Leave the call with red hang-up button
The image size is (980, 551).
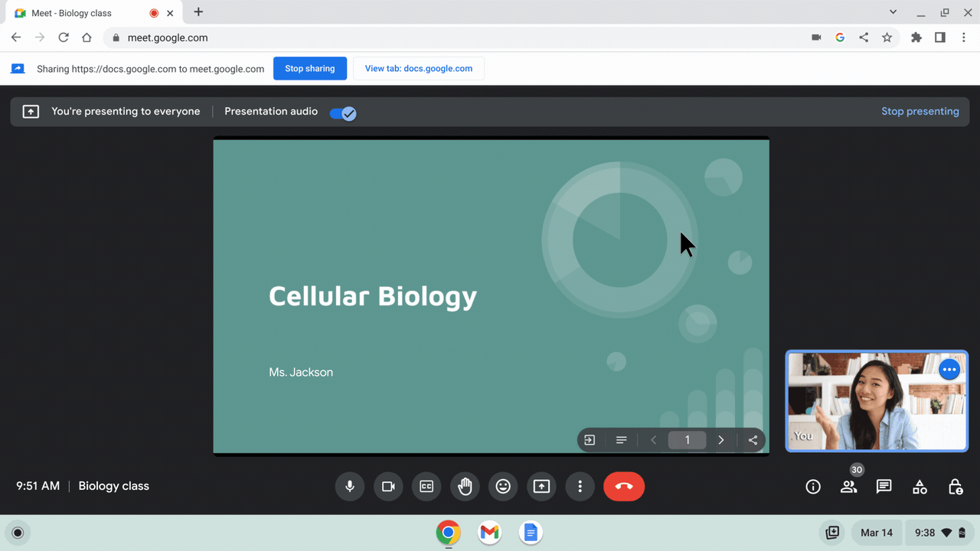(x=623, y=487)
